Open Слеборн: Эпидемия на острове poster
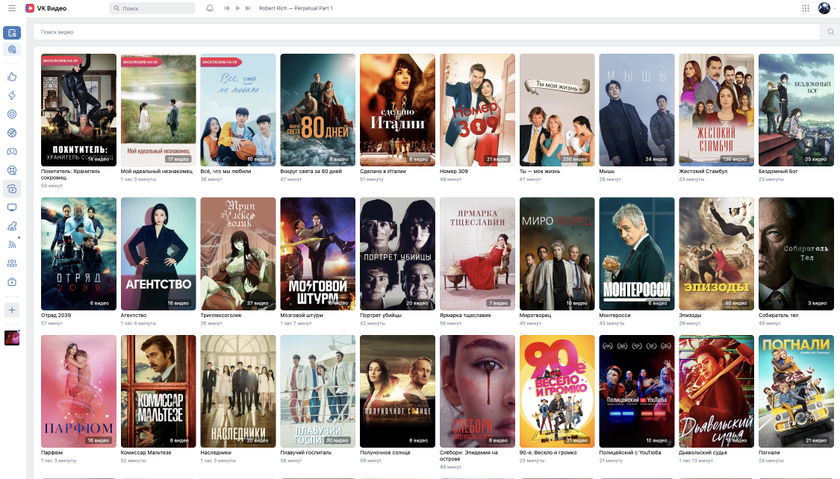The image size is (840, 479). click(x=477, y=391)
